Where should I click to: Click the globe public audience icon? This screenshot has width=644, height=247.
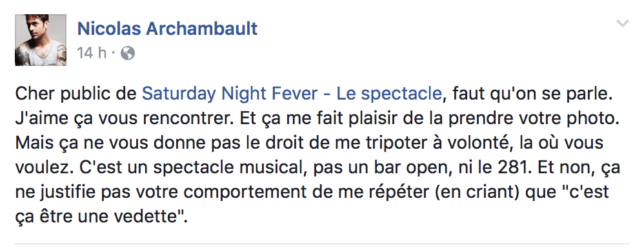127,53
